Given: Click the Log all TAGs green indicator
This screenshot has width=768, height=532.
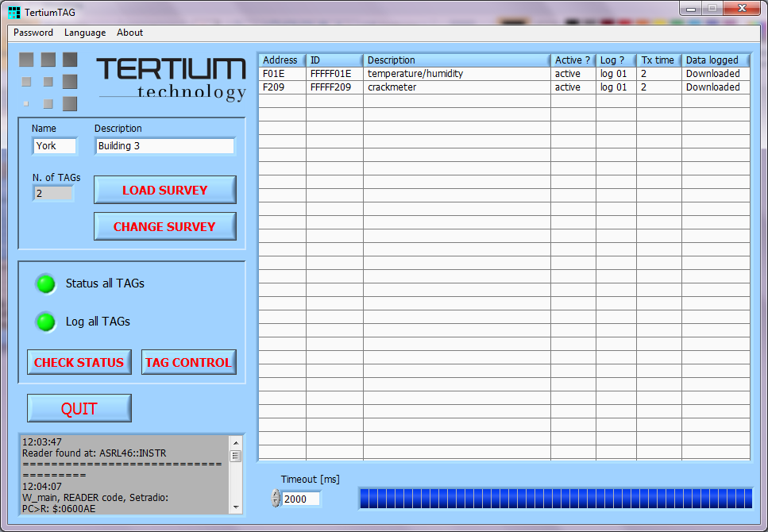Looking at the screenshot, I should [46, 322].
